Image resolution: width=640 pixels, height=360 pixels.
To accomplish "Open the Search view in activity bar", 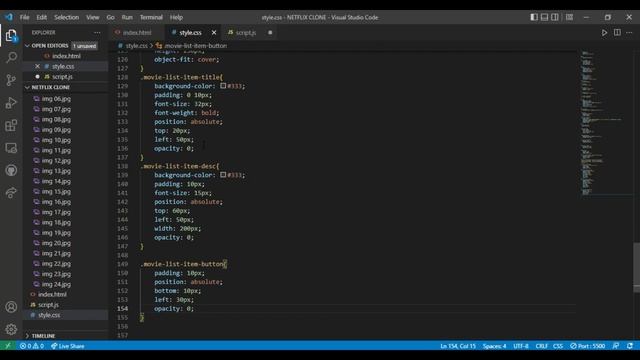I will coord(11,57).
